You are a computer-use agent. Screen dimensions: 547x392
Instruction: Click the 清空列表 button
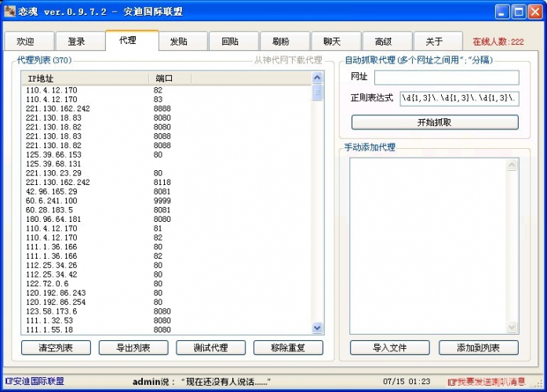click(x=56, y=348)
